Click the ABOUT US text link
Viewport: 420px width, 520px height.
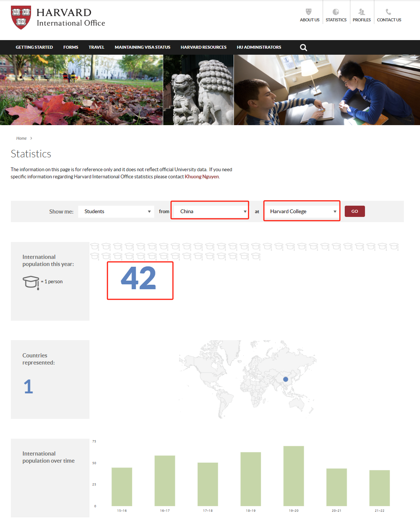tap(310, 20)
